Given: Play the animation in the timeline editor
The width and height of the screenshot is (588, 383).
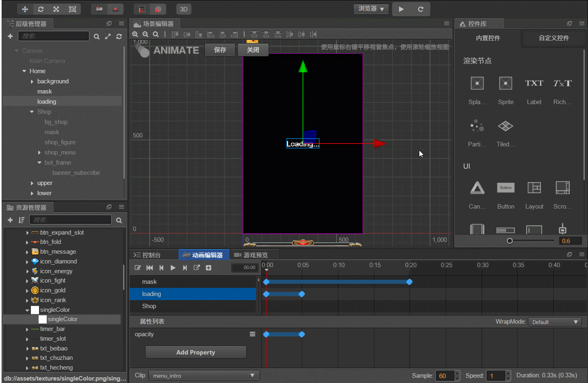Looking at the screenshot, I should pos(173,268).
